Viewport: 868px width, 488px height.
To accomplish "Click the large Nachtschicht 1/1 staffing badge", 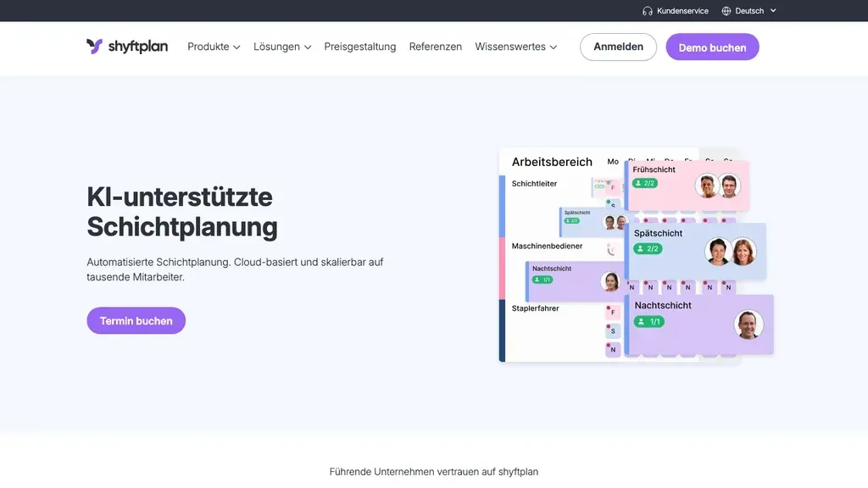I will [x=648, y=321].
